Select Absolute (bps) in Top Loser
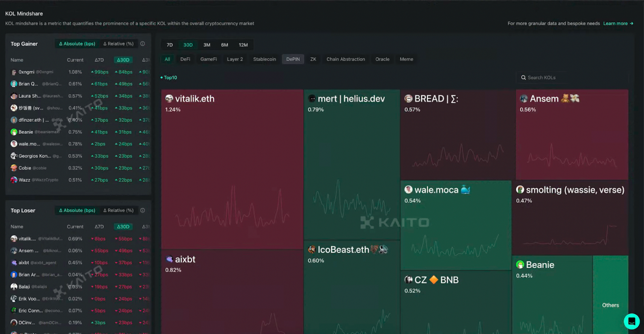 click(77, 210)
